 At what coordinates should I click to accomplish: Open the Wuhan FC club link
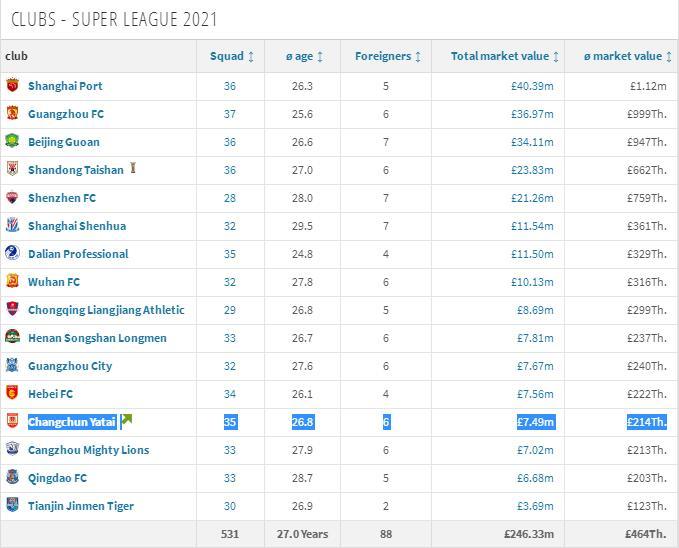[54, 282]
